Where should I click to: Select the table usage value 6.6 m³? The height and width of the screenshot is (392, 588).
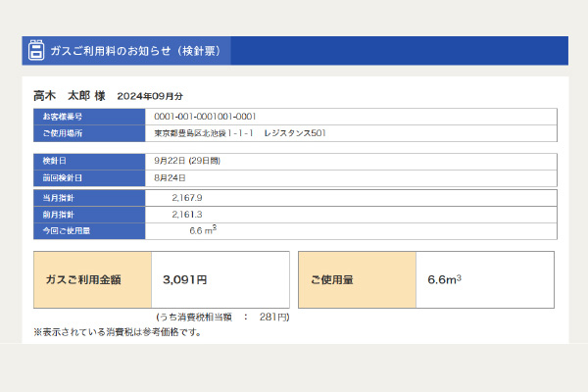(x=203, y=230)
